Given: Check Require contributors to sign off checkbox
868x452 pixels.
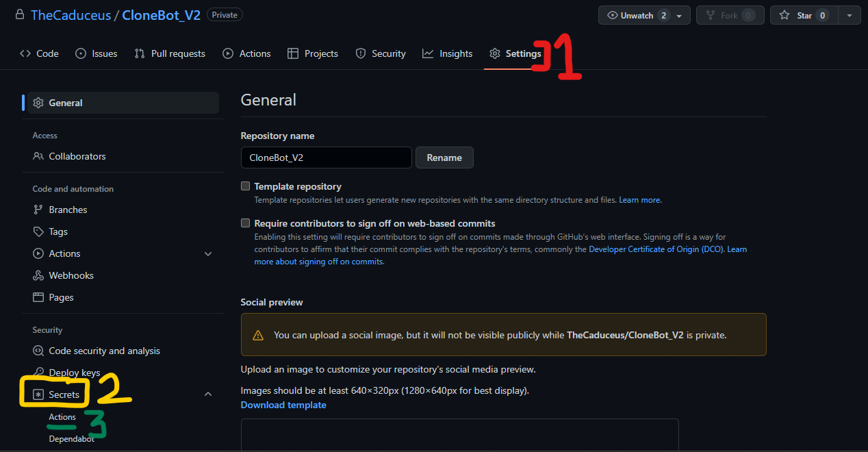Looking at the screenshot, I should (245, 223).
